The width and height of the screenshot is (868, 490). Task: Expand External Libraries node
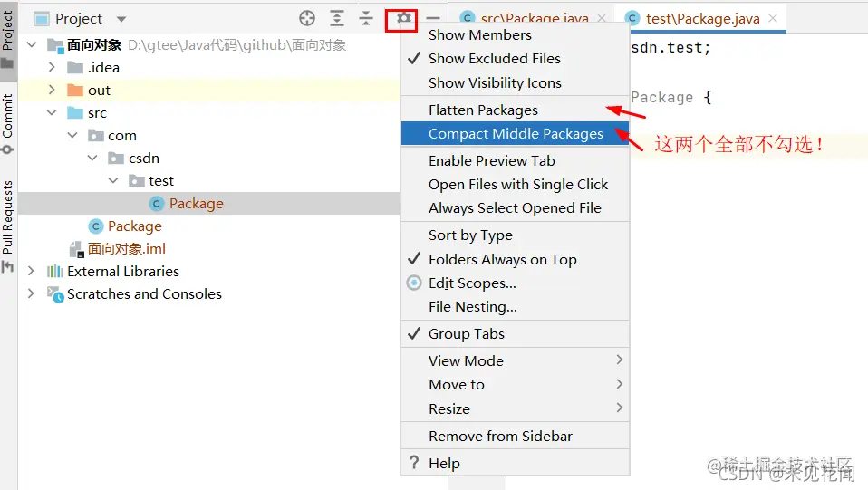[x=32, y=271]
